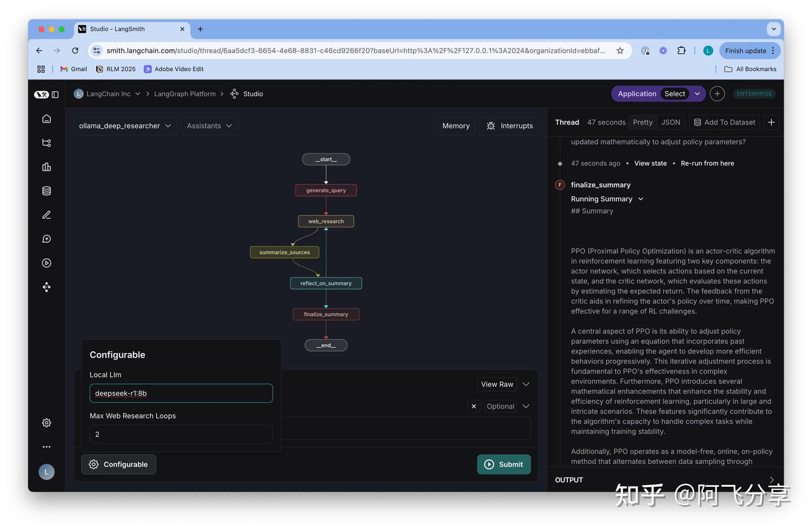Submit the graph run
This screenshot has width=812, height=529.
(504, 465)
